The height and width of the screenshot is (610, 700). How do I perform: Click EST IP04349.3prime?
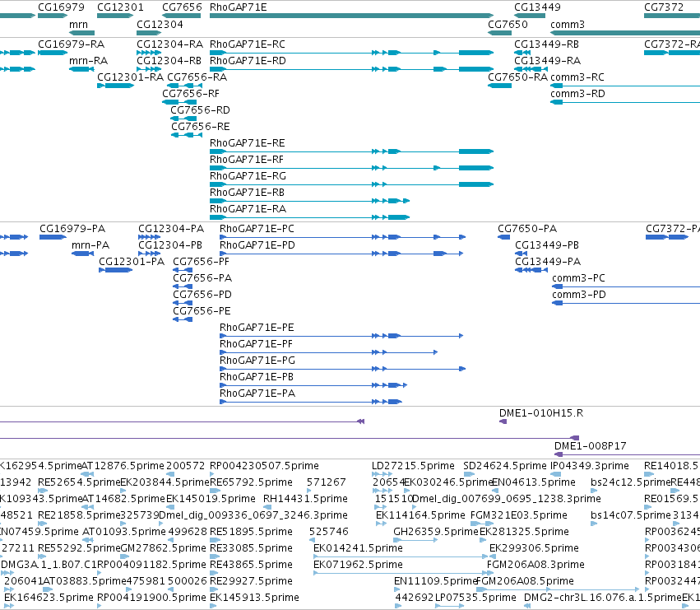click(556, 474)
